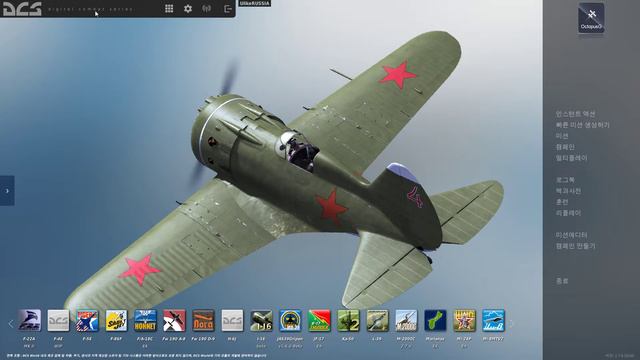
Task: Open 빠른 미션 생성하기 menu item
Action: 582,125
